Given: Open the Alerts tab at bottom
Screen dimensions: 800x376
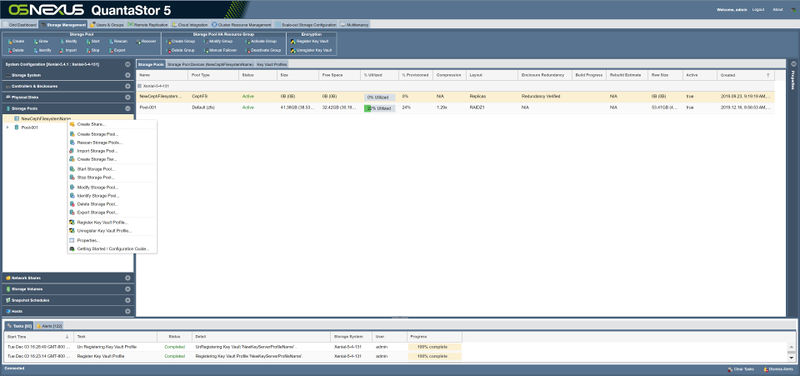Looking at the screenshot, I should click(x=49, y=325).
